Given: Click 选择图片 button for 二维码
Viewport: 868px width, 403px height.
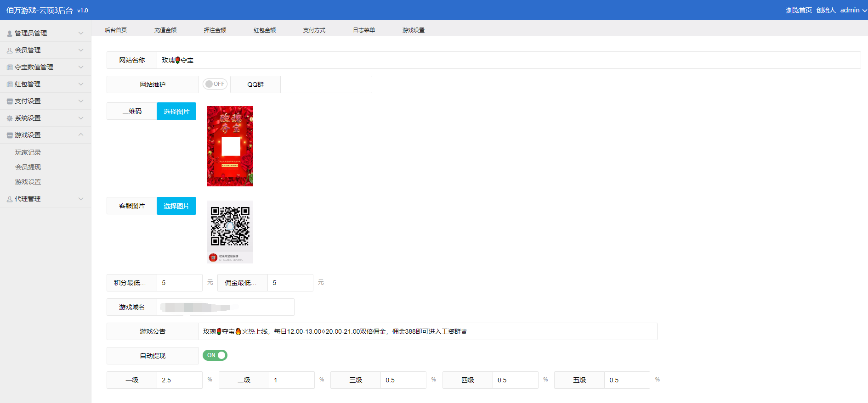Looking at the screenshot, I should tap(176, 112).
